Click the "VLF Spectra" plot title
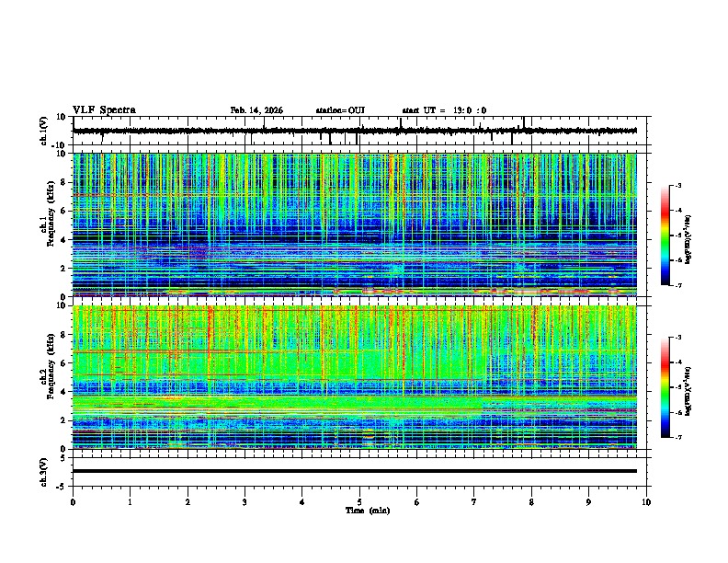 pyautogui.click(x=104, y=110)
